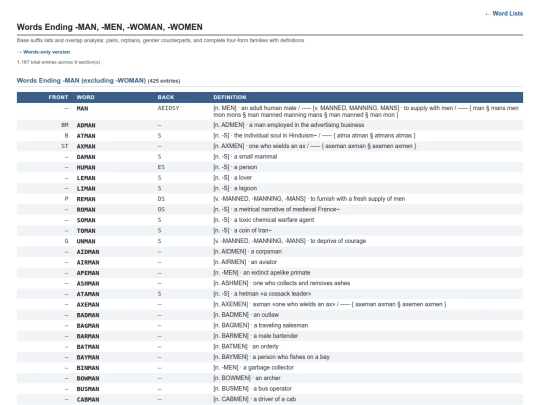The image size is (540, 405).
Task: Click front hook G for UNMAN
Action: (66, 241)
